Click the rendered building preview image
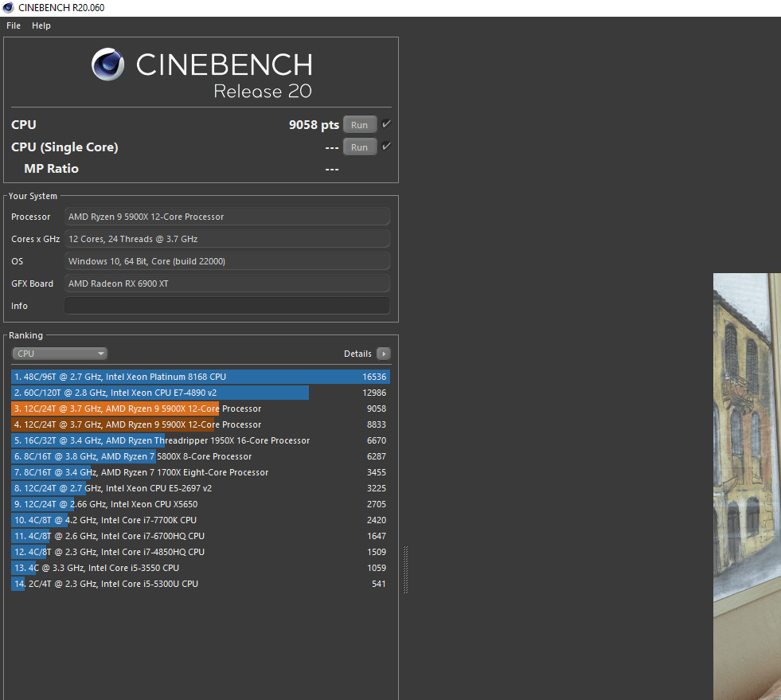The image size is (781, 700). [747, 487]
